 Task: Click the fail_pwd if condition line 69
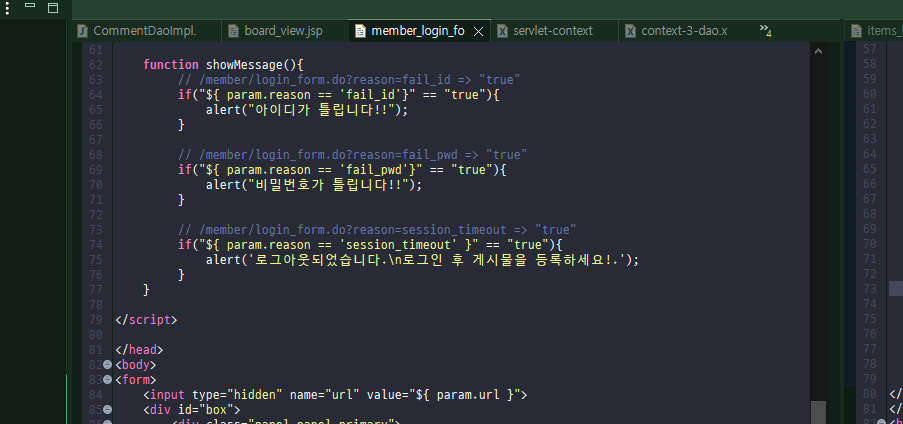pos(342,169)
